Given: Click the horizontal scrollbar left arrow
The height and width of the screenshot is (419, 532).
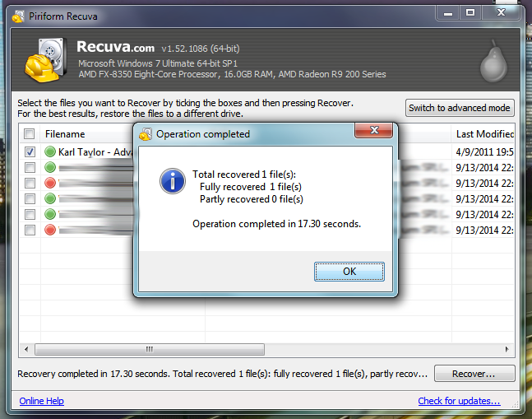Looking at the screenshot, I should [27, 349].
